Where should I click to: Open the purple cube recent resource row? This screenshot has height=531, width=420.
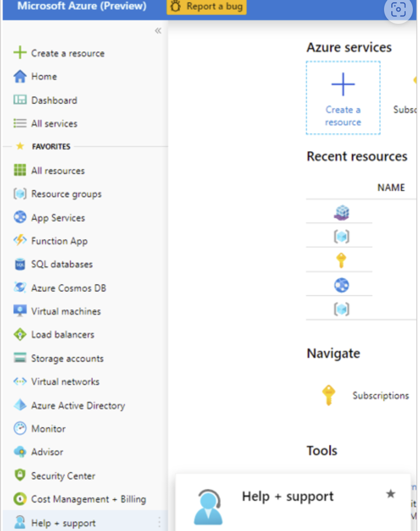point(341,213)
